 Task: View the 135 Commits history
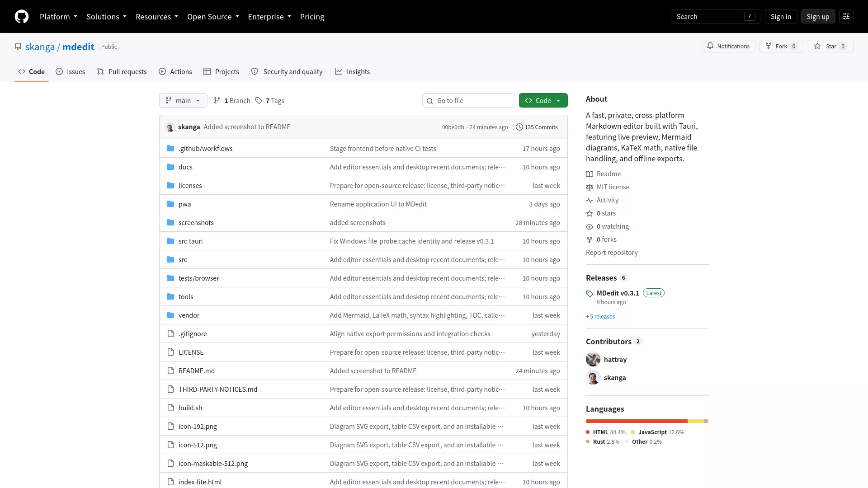coord(537,127)
